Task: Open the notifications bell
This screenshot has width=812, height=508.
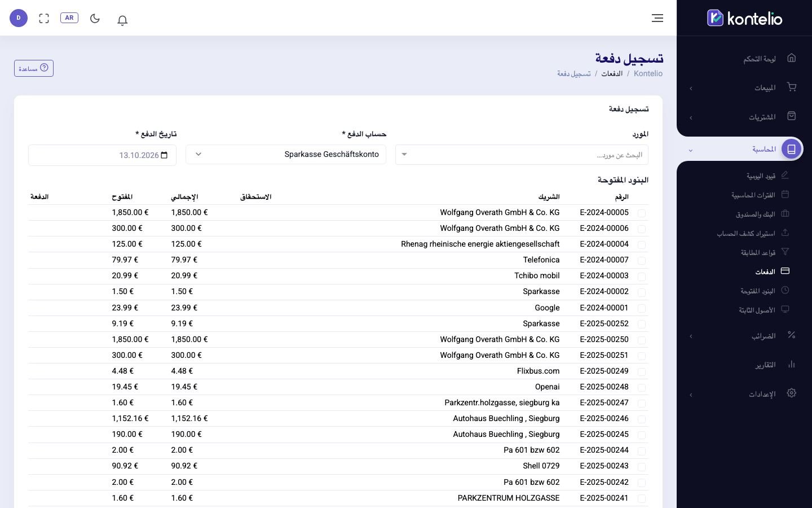Action: [122, 20]
